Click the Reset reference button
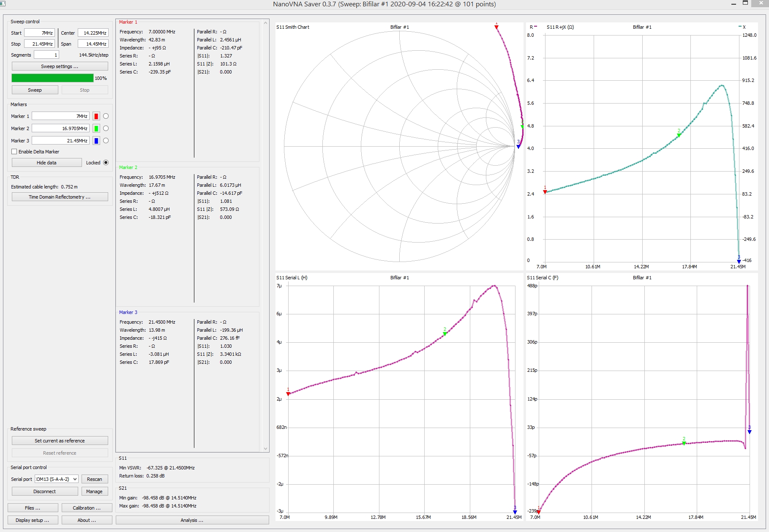This screenshot has height=532, width=769. click(x=60, y=453)
